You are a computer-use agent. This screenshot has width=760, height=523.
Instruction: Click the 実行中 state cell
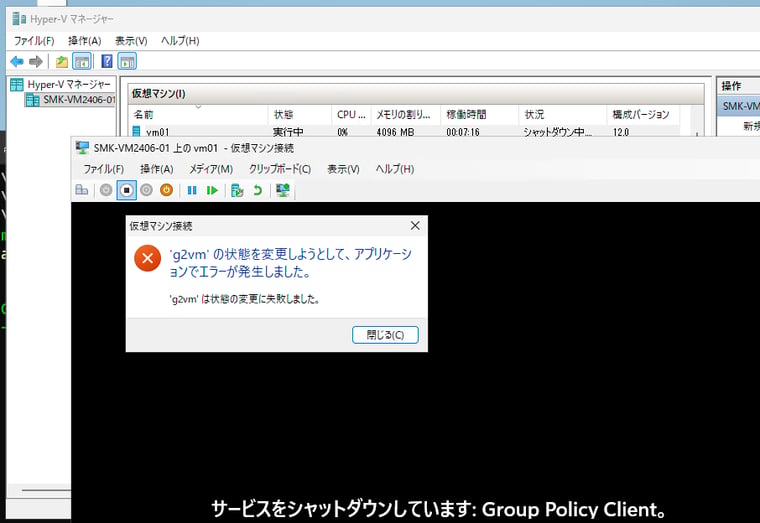tap(288, 132)
